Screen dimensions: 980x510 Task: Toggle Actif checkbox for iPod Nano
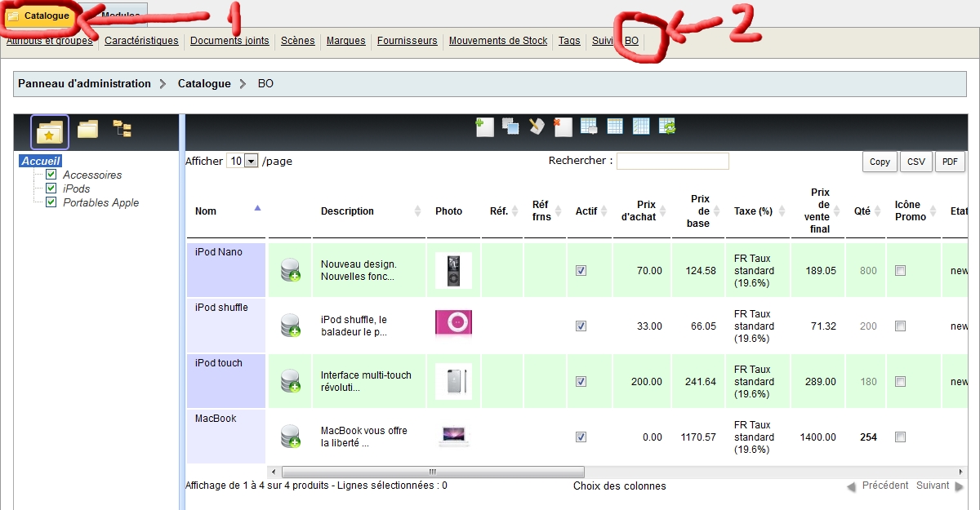click(x=581, y=271)
